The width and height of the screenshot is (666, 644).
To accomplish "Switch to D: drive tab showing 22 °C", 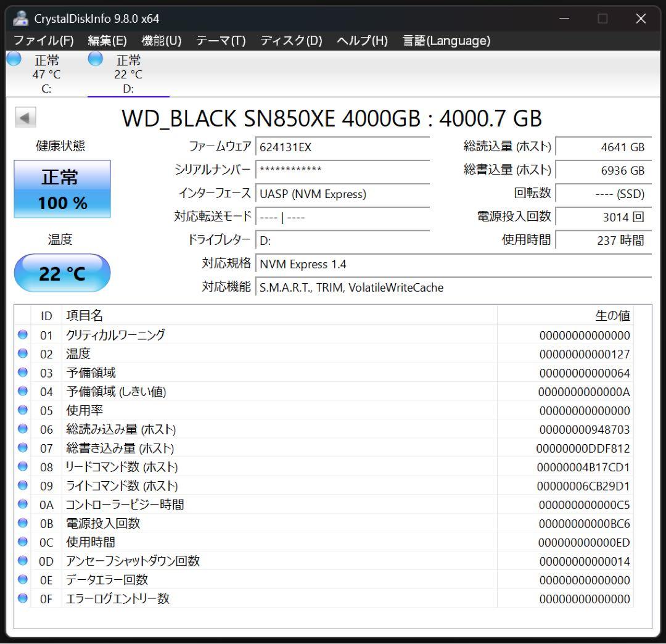I will pos(129,74).
